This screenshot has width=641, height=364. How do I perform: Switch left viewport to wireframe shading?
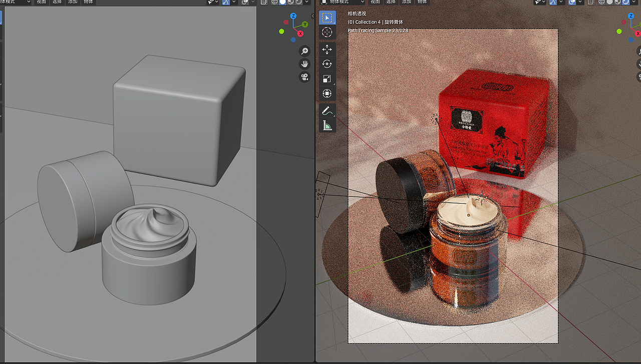point(274,2)
